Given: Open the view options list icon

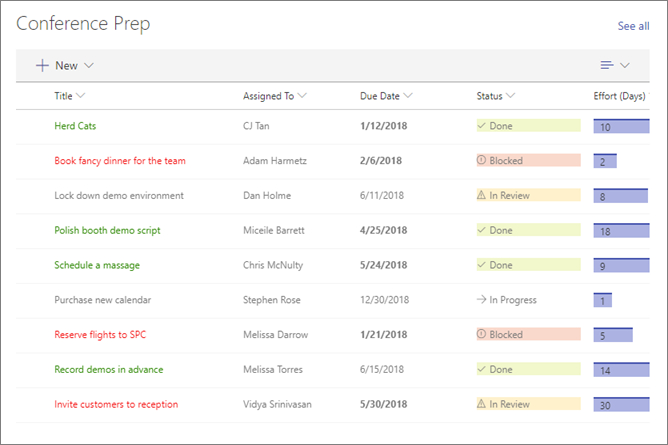Looking at the screenshot, I should [607, 66].
